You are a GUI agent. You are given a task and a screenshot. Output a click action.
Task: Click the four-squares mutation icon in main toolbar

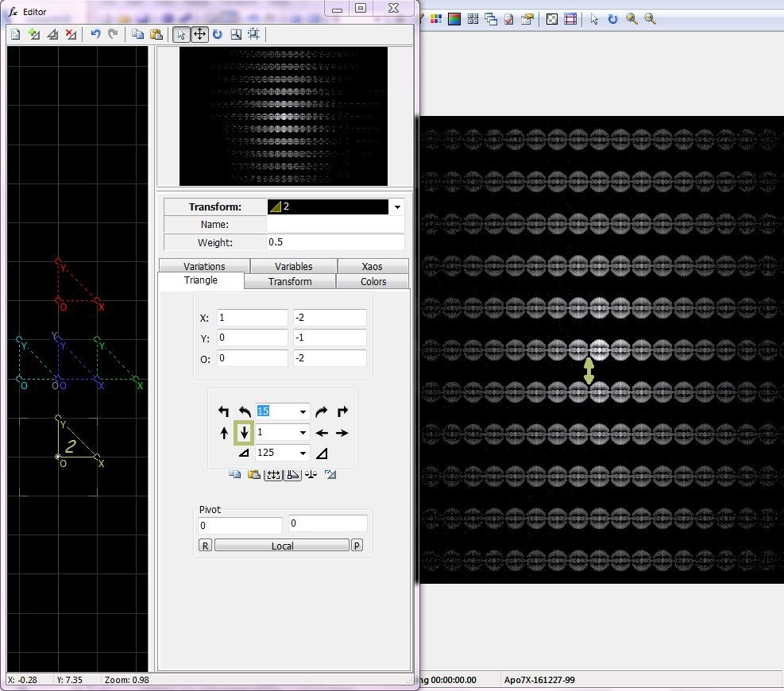click(x=473, y=19)
